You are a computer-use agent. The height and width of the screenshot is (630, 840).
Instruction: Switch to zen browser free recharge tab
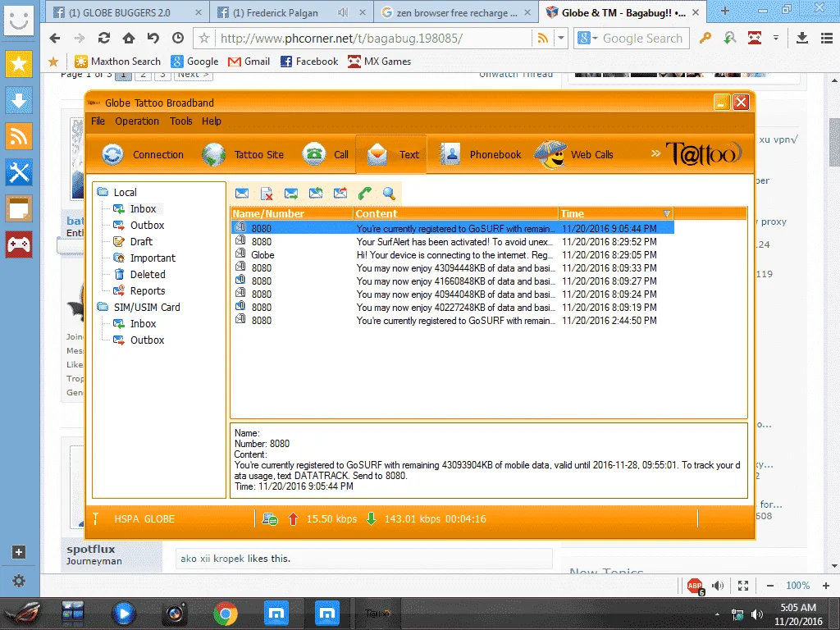(456, 12)
